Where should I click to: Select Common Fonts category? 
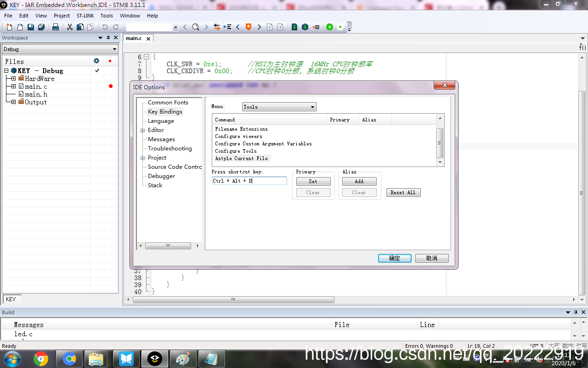(168, 103)
